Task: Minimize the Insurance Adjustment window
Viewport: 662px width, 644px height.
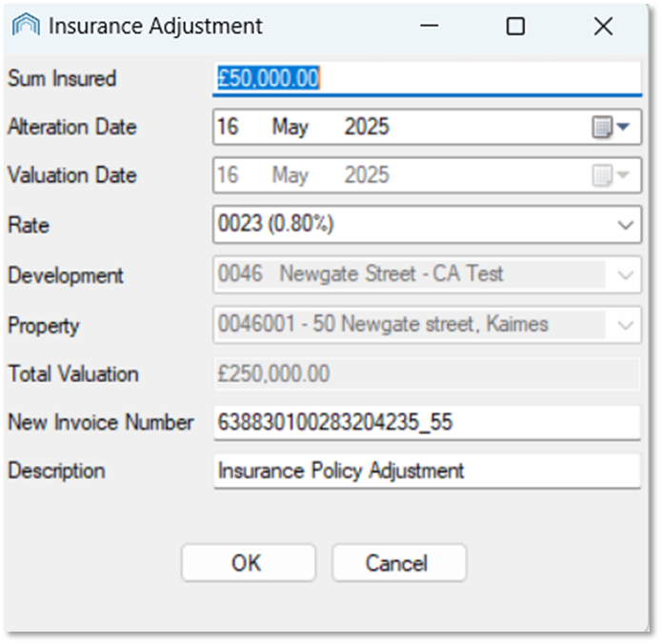Action: [x=429, y=26]
